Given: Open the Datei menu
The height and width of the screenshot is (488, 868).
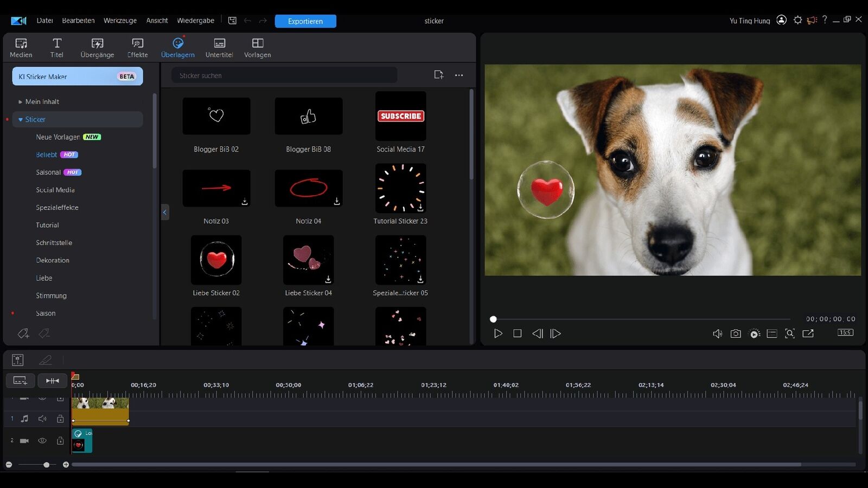Looking at the screenshot, I should [x=44, y=21].
